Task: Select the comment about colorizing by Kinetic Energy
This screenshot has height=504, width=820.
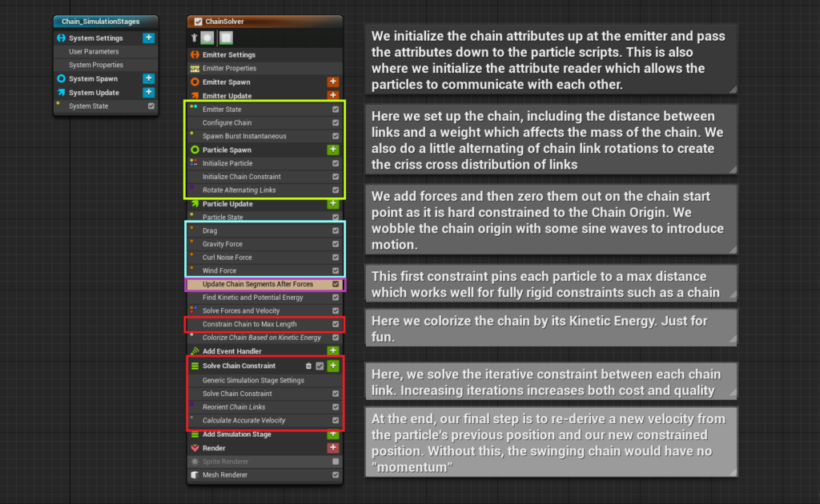Action: pyautogui.click(x=551, y=328)
